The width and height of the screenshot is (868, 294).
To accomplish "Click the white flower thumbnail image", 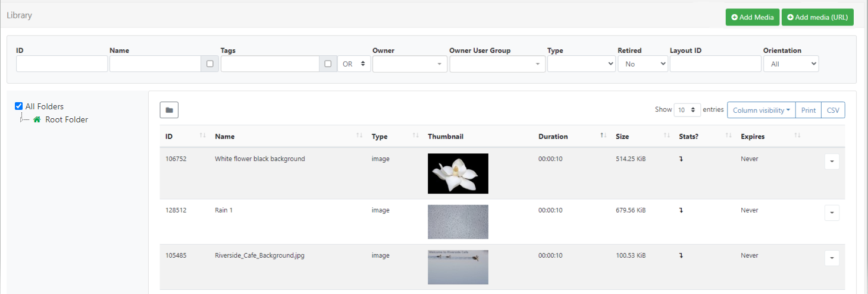I will (x=457, y=173).
